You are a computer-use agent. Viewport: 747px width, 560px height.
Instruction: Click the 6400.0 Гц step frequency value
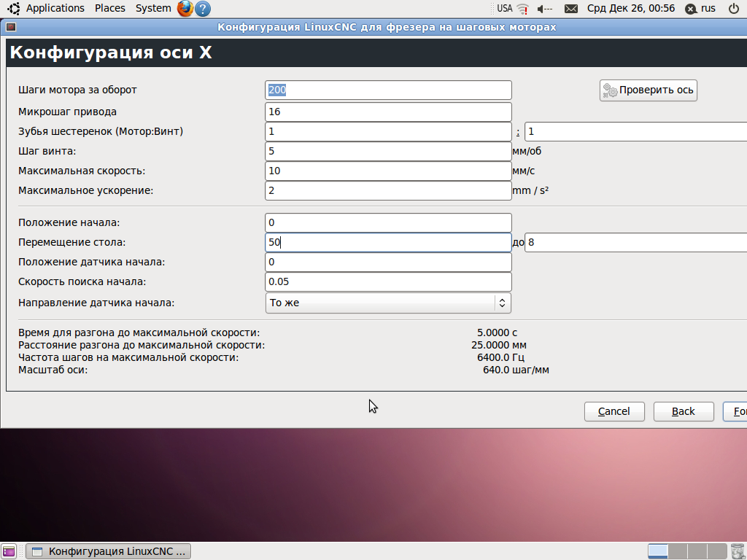coord(500,357)
